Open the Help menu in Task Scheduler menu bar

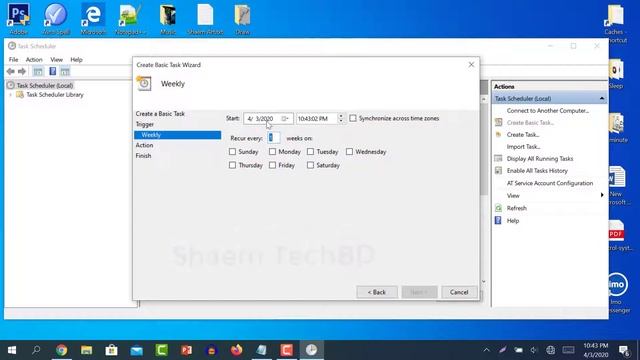[x=76, y=60]
